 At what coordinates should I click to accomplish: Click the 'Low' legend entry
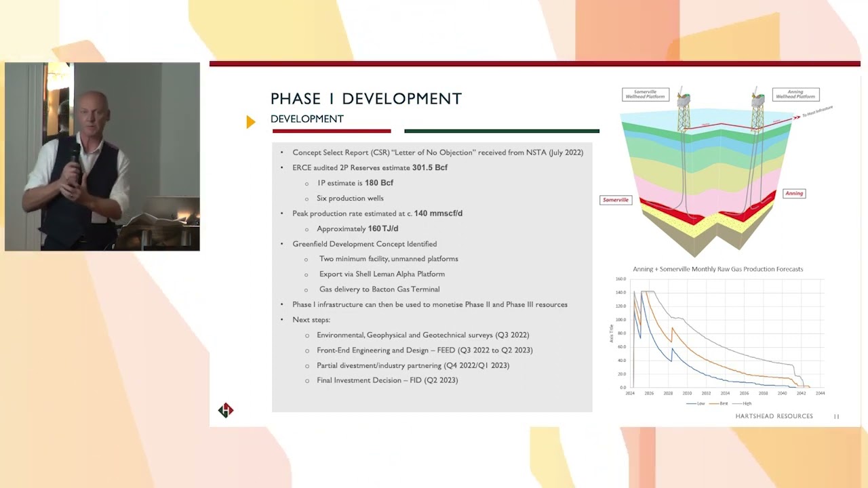696,403
